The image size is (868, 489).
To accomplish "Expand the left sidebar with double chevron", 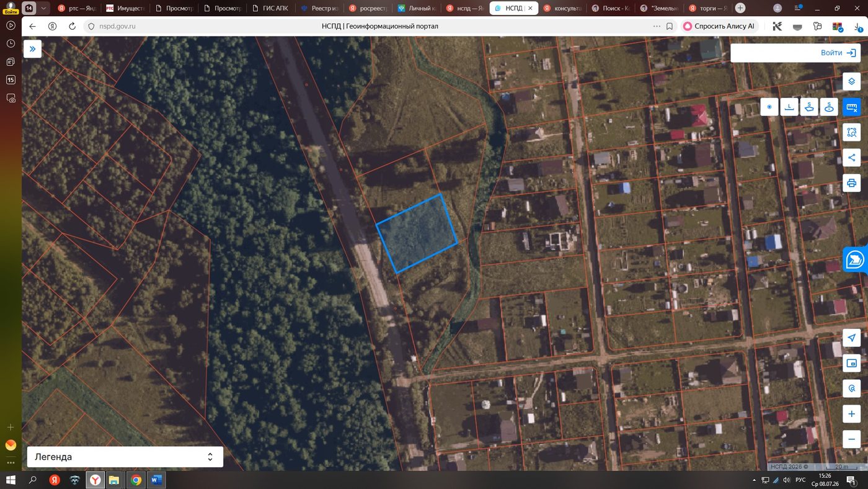I will click(x=32, y=49).
